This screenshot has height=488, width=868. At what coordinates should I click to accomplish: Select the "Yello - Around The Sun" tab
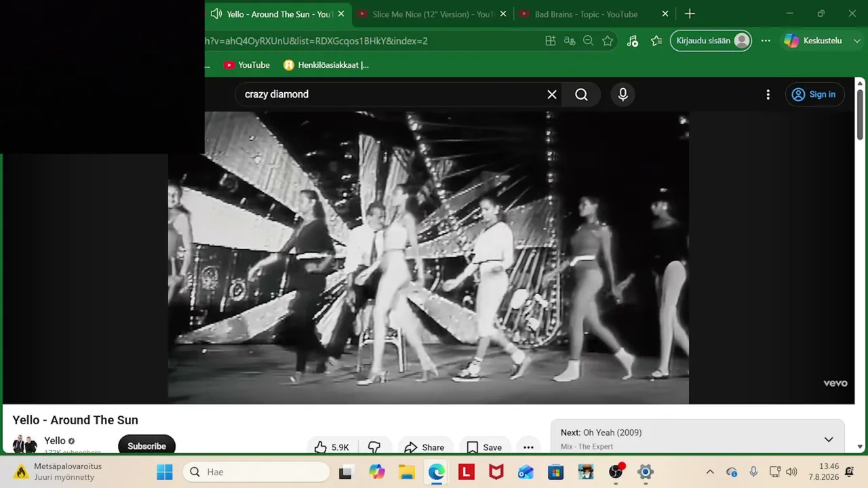(x=279, y=14)
